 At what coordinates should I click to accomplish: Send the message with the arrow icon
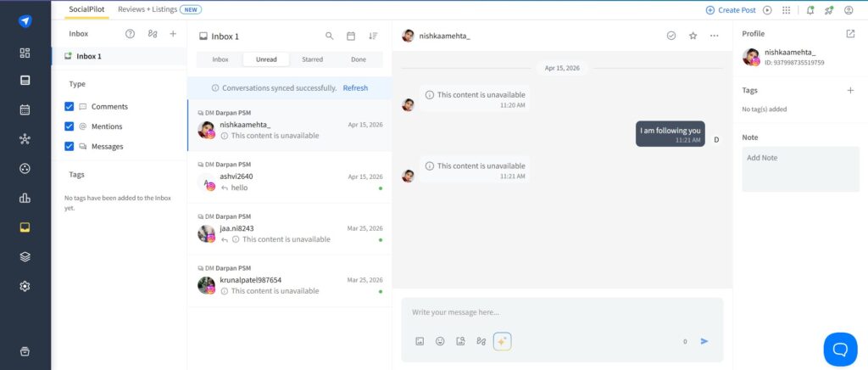point(704,341)
